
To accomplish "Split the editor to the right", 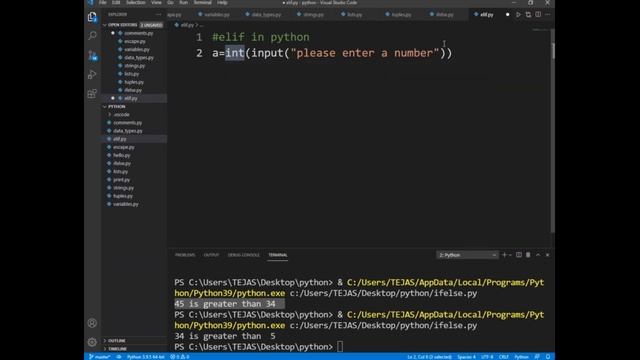I will [538, 15].
